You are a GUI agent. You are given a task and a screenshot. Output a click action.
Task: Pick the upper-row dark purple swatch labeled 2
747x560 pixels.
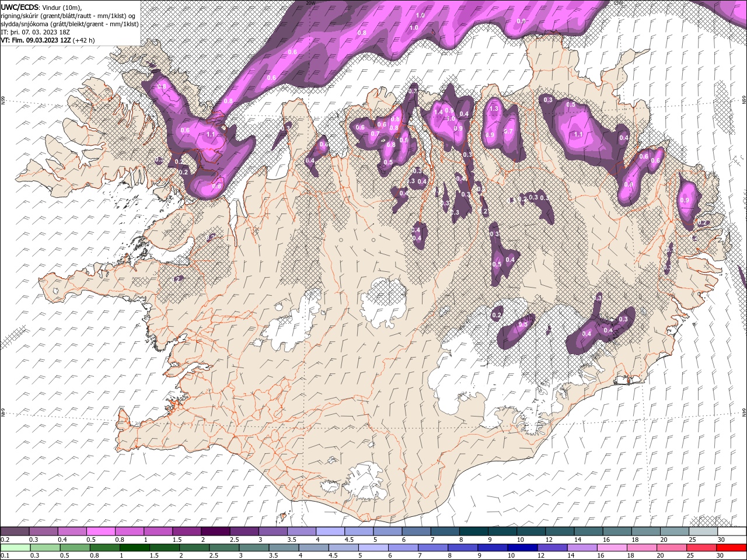click(215, 531)
